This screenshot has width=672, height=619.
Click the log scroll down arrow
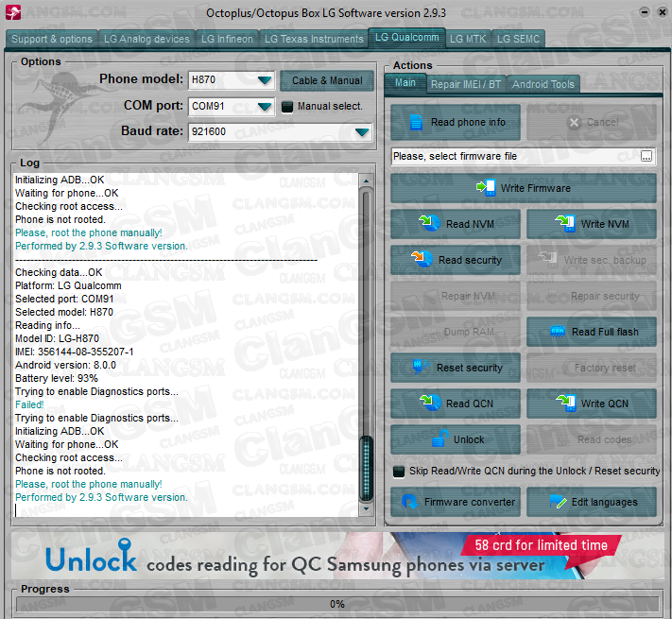[366, 509]
